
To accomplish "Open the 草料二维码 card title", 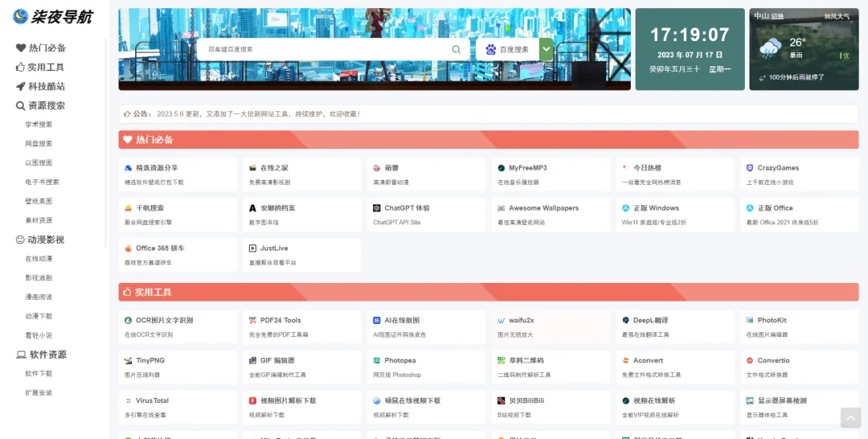I will pos(526,360).
